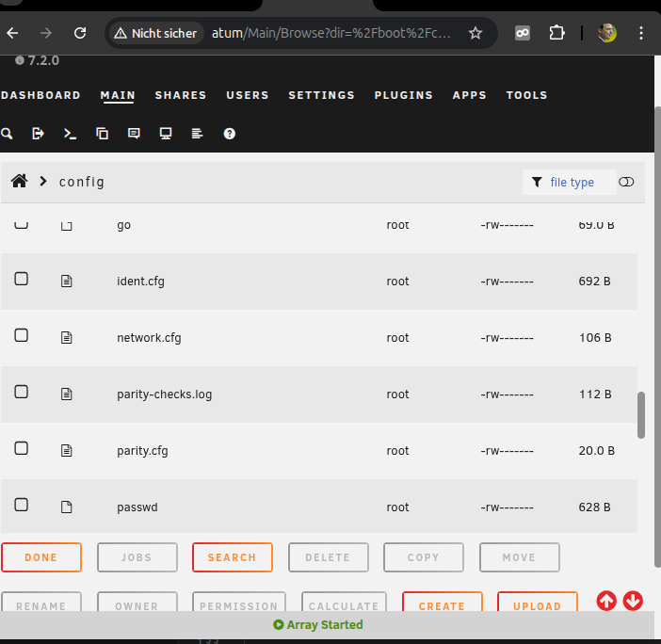Open the file manager copy-windows icon
This screenshot has width=661, height=644.
click(x=102, y=134)
